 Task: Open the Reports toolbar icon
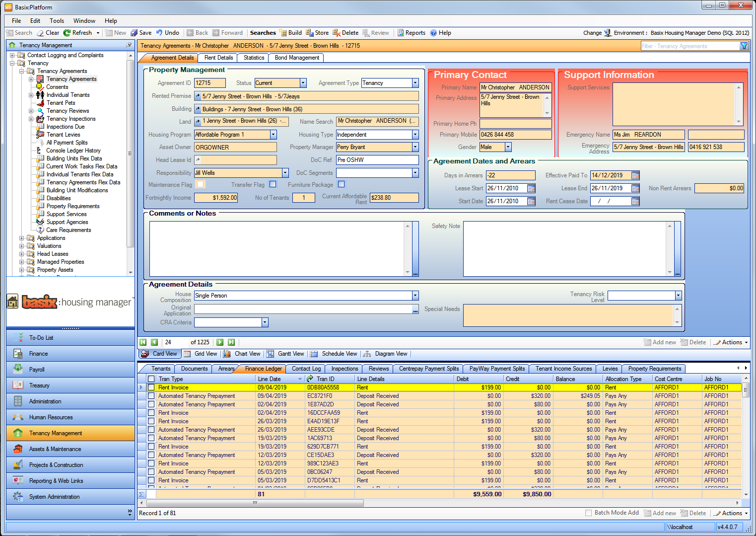pos(411,33)
